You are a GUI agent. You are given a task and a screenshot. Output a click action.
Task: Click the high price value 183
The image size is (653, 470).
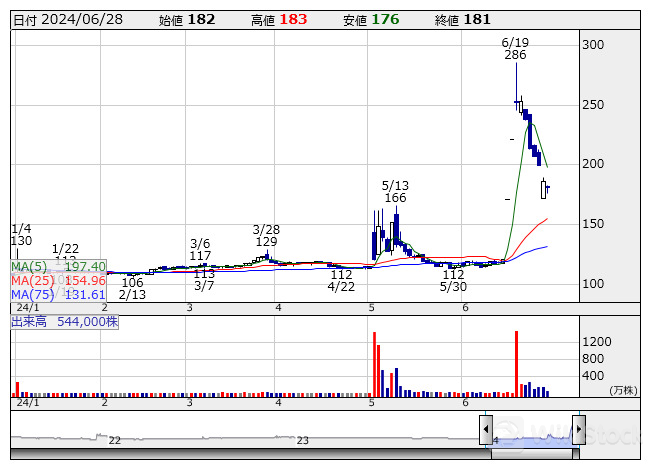pos(294,19)
